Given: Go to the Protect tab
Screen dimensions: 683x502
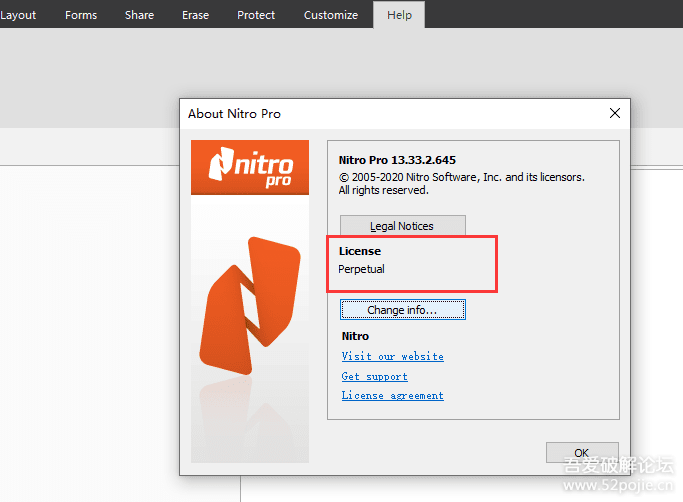Looking at the screenshot, I should (256, 15).
